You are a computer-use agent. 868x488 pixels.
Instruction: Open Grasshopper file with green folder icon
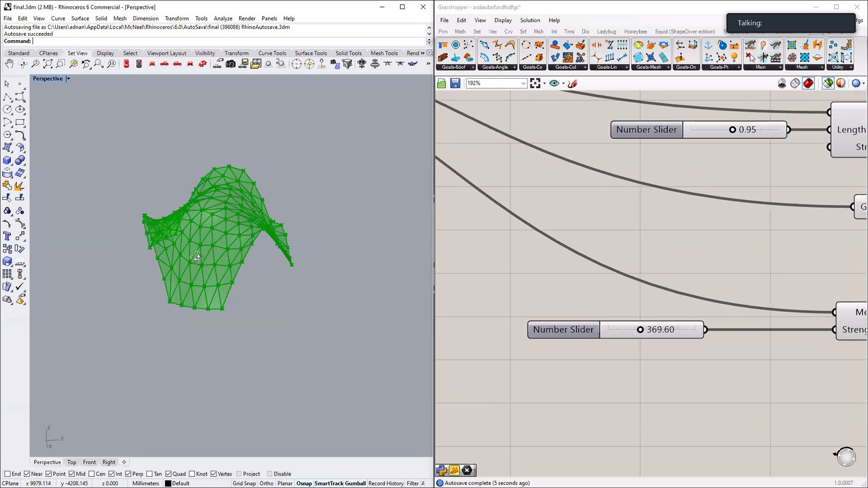[x=442, y=83]
